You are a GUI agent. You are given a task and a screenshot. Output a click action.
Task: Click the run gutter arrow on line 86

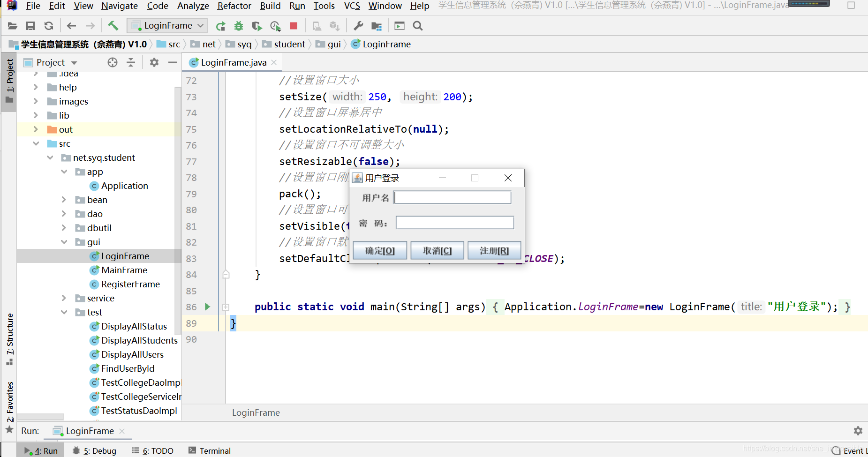208,307
